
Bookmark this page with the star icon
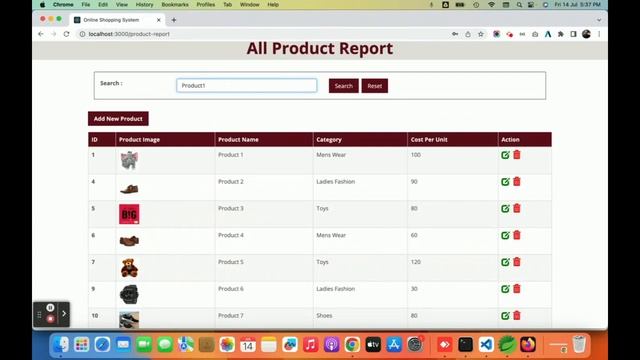[x=481, y=34]
